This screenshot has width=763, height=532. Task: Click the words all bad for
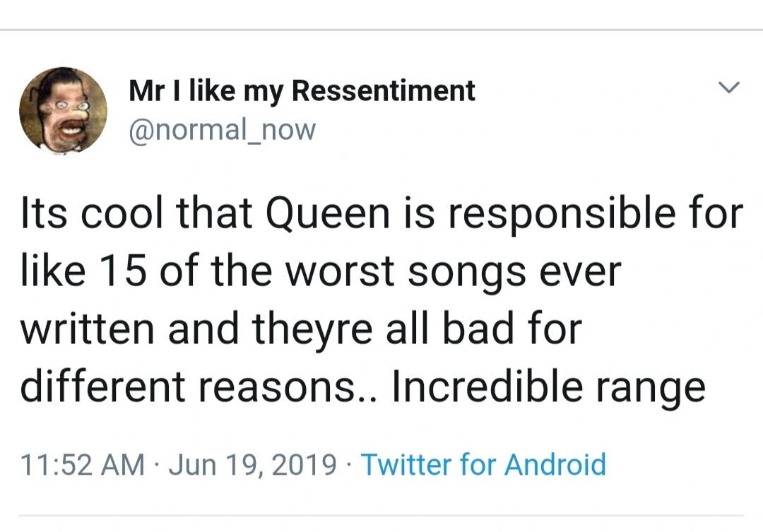(484, 329)
